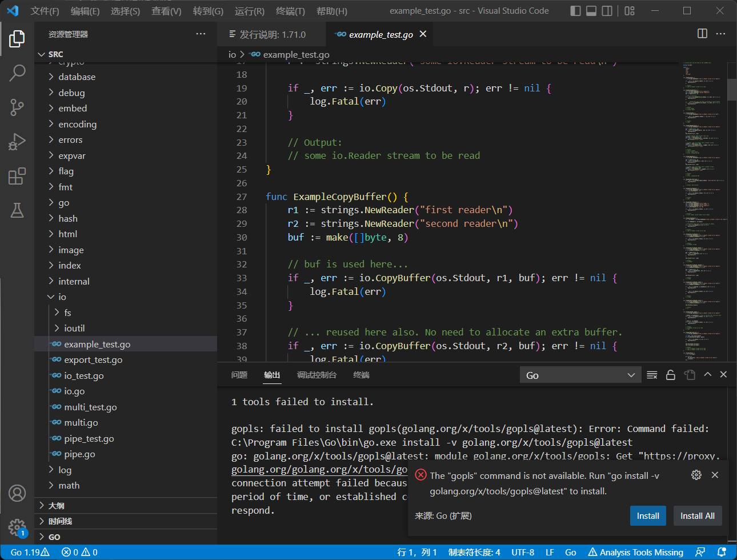Screen dimensions: 737x560
Task: Switch to the 问题 panel tab
Action: 239,375
